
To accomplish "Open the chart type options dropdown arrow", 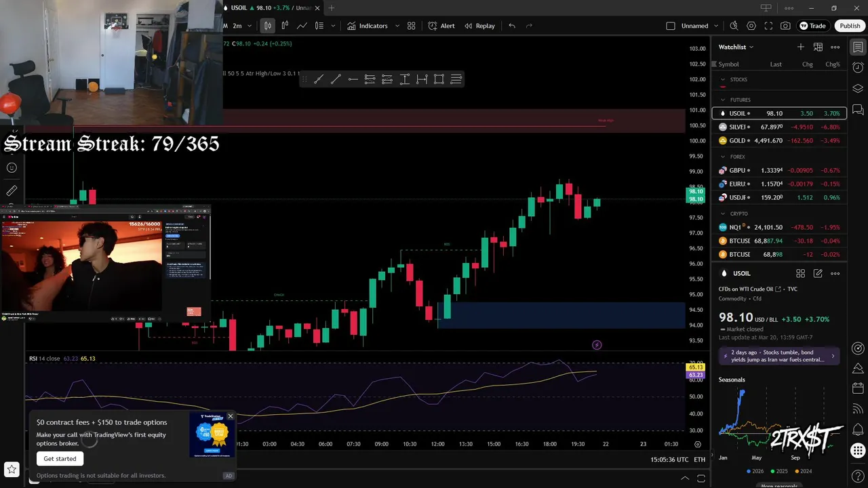I will [x=333, y=26].
